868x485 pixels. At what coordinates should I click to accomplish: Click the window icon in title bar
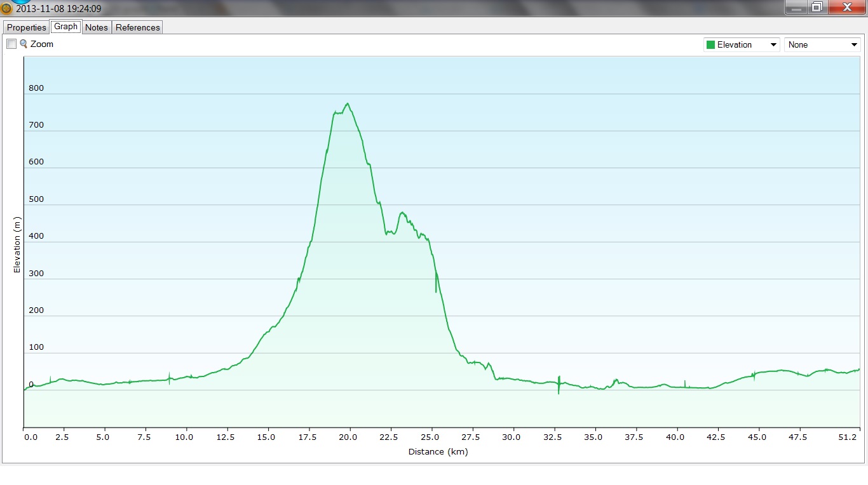6,9
